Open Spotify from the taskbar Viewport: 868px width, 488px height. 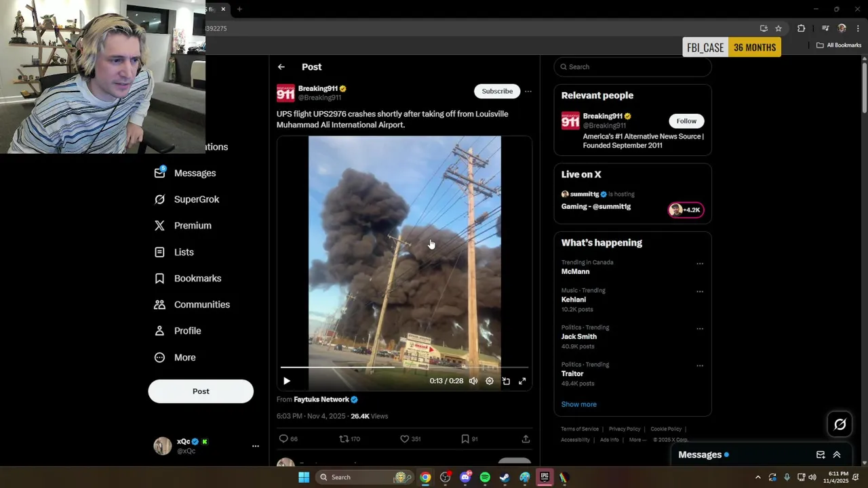(x=485, y=477)
